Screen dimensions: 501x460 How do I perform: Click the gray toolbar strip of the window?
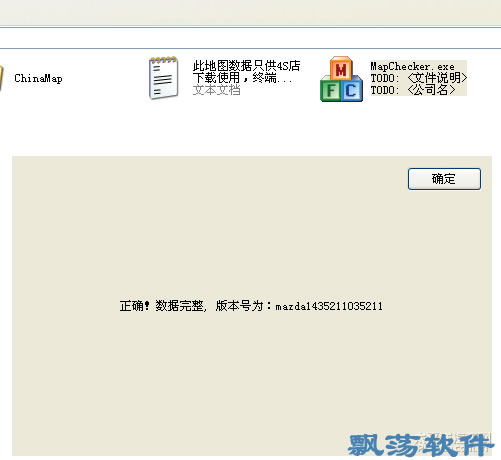click(250, 13)
